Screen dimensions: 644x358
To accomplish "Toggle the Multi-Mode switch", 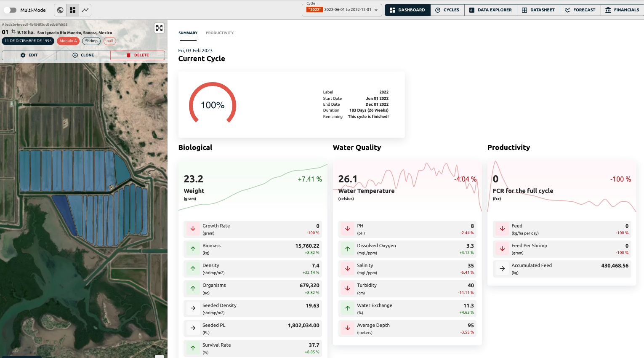I will point(10,10).
